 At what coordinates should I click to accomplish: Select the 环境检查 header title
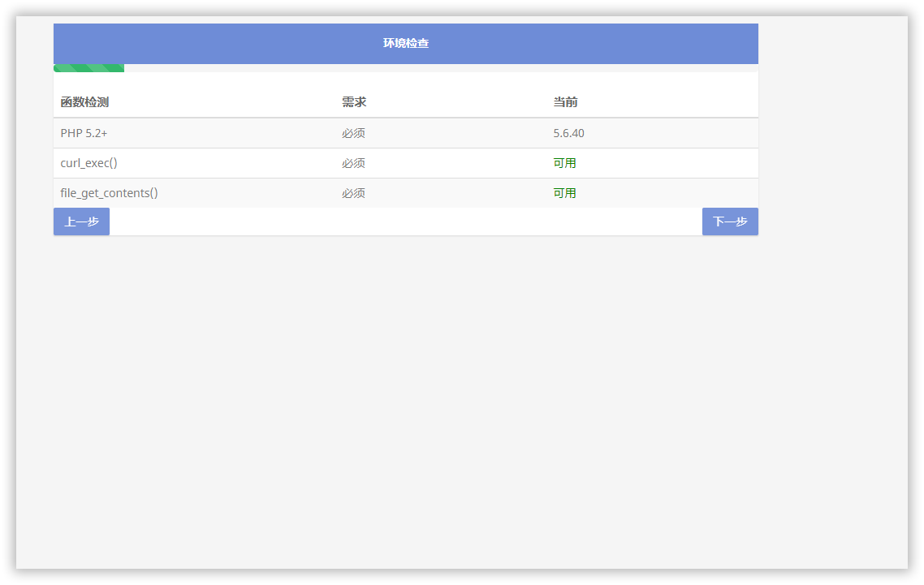point(406,43)
